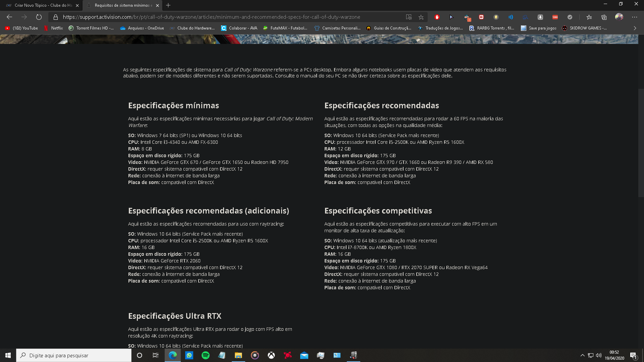
Task: Click the page vertical scrollbar
Action: click(641, 142)
